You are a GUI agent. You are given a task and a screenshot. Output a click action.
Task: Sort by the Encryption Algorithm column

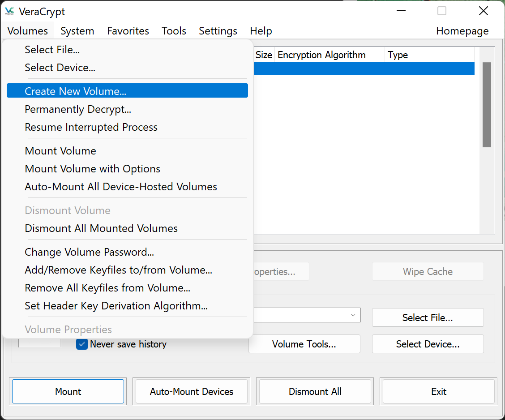click(x=321, y=55)
